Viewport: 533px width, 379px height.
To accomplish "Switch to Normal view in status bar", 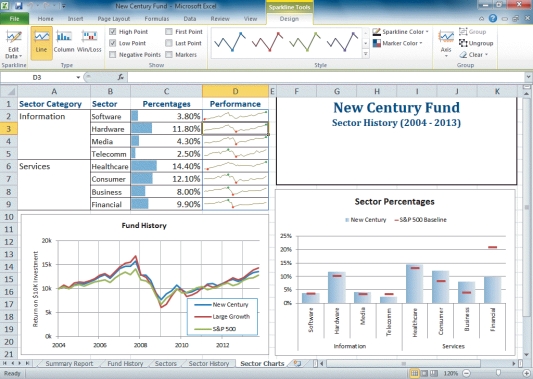I will point(414,374).
